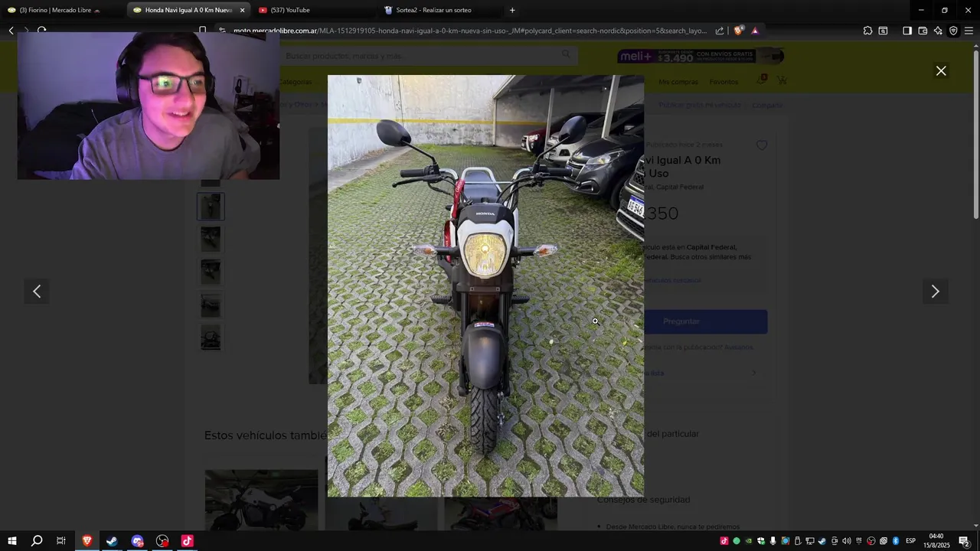Click the Brave browser taskbar icon
The height and width of the screenshot is (551, 980).
87,541
